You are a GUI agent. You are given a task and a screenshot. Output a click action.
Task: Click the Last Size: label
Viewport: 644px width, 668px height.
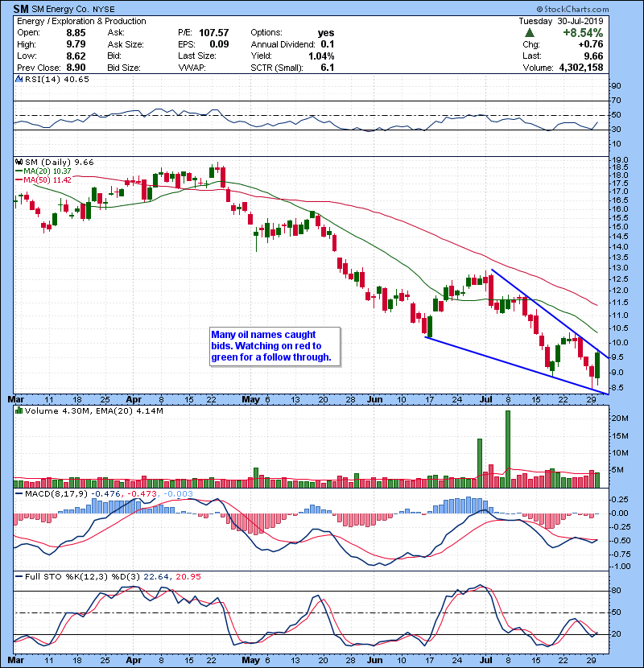(x=197, y=56)
